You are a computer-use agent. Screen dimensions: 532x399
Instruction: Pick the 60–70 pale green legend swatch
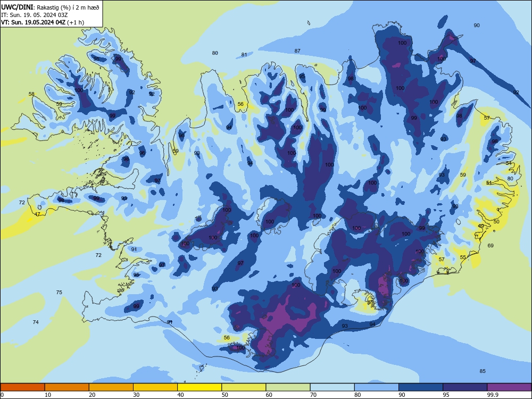pyautogui.click(x=288, y=387)
